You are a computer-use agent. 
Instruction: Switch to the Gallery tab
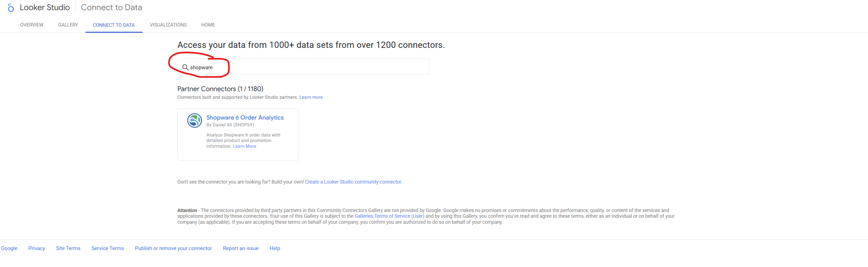click(68, 25)
